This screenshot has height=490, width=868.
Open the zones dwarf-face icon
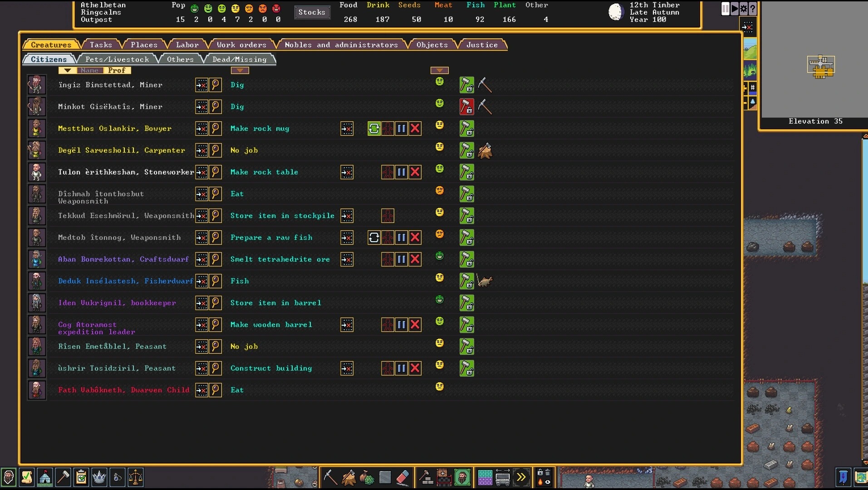coord(462,477)
